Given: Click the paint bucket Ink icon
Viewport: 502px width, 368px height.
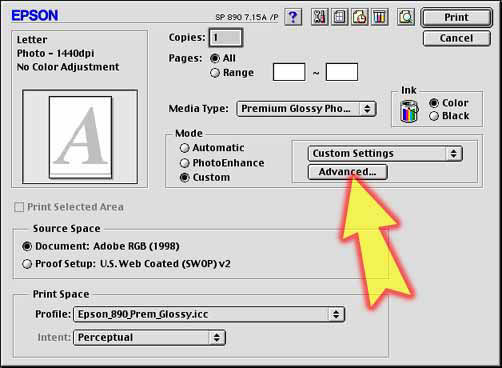Looking at the screenshot, I should (x=409, y=111).
